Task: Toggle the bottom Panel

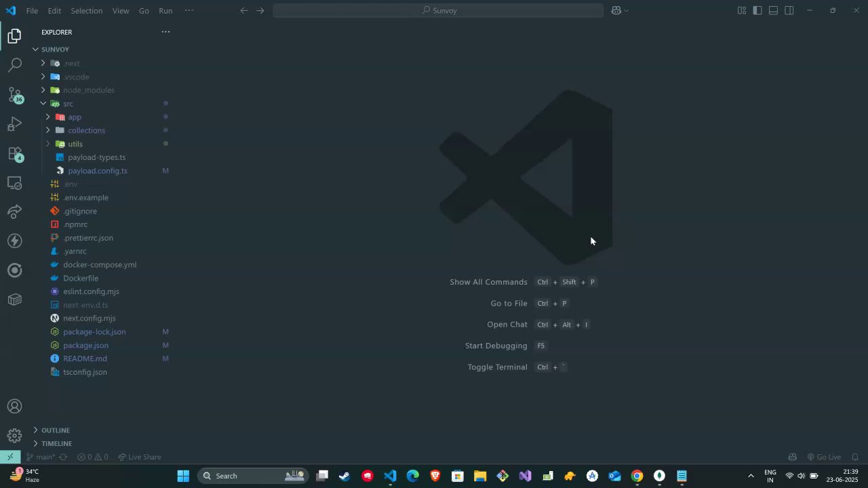Action: pos(773,10)
